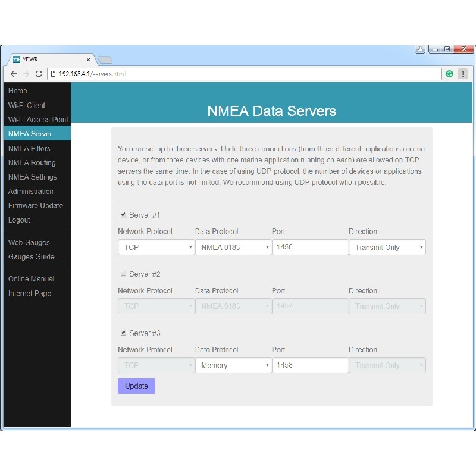This screenshot has height=476, width=476.
Task: Click the green extension icon in toolbar
Action: pyautogui.click(x=449, y=74)
